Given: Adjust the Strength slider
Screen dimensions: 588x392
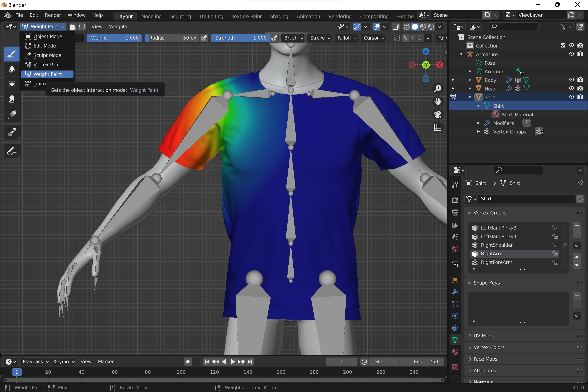Looking at the screenshot, I should (x=240, y=38).
